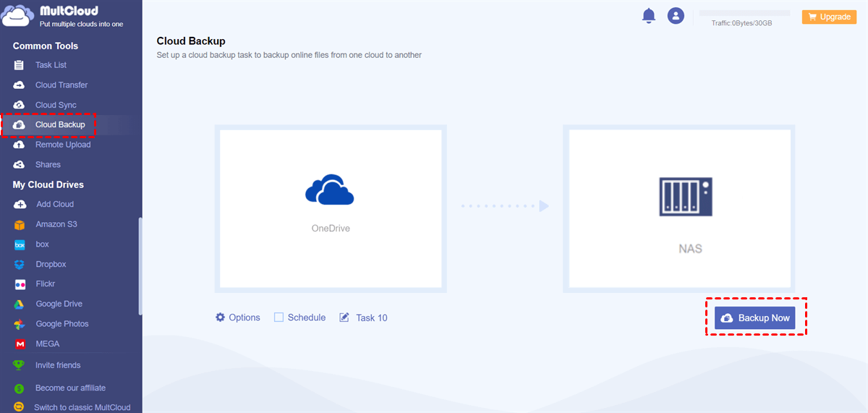The height and width of the screenshot is (413, 868).
Task: Click the NAS device icon in destination box
Action: 686,197
